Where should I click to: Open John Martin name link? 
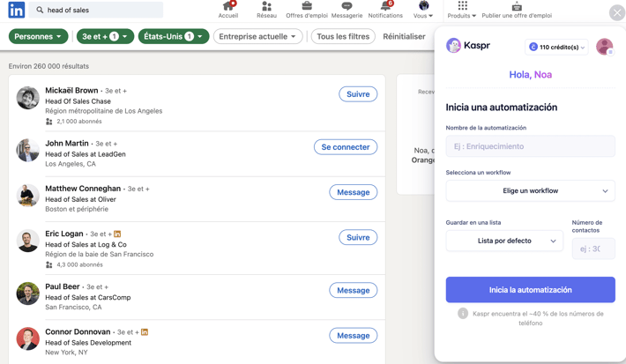(x=67, y=143)
